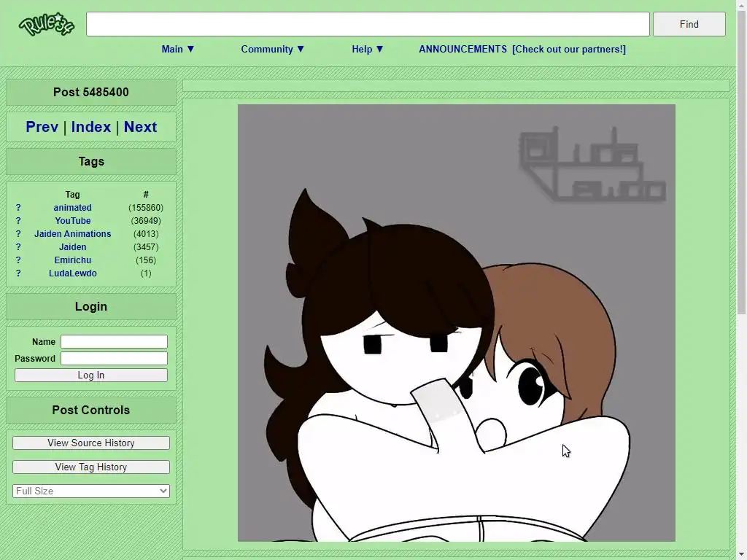747x560 pixels.
Task: Expand the Full Size dropdown
Action: 91,491
